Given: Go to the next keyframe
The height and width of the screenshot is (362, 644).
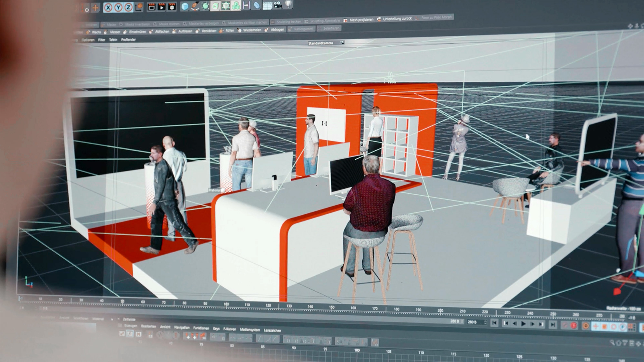Looking at the screenshot, I should (542, 324).
